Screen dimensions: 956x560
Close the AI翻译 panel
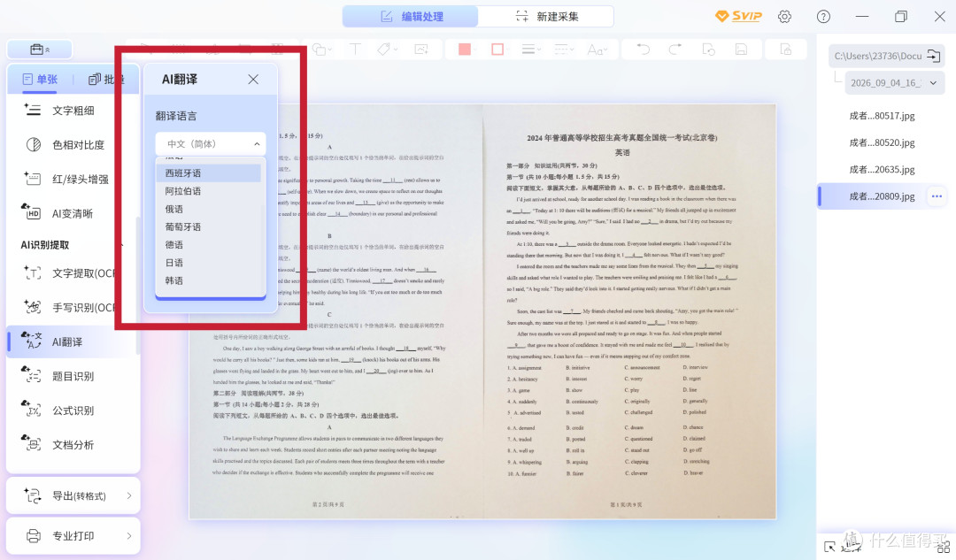click(253, 80)
